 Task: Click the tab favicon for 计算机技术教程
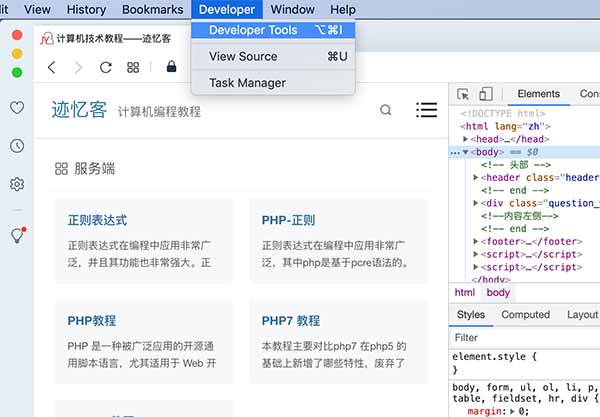coord(47,39)
